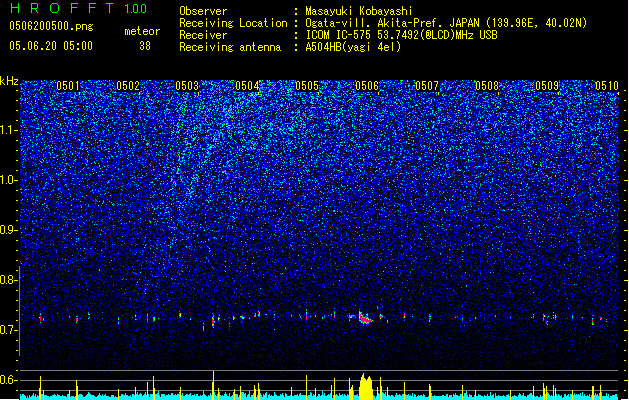
Task: Click the 0503 time marker
Action: 187,86
